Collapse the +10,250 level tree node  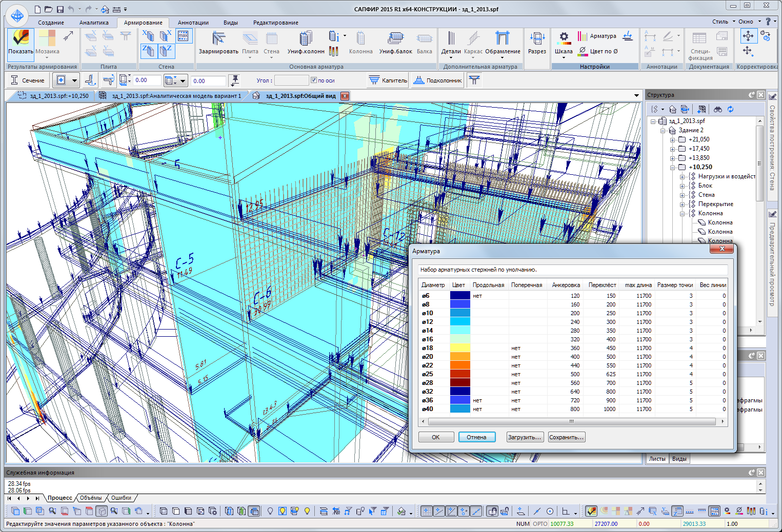[673, 168]
